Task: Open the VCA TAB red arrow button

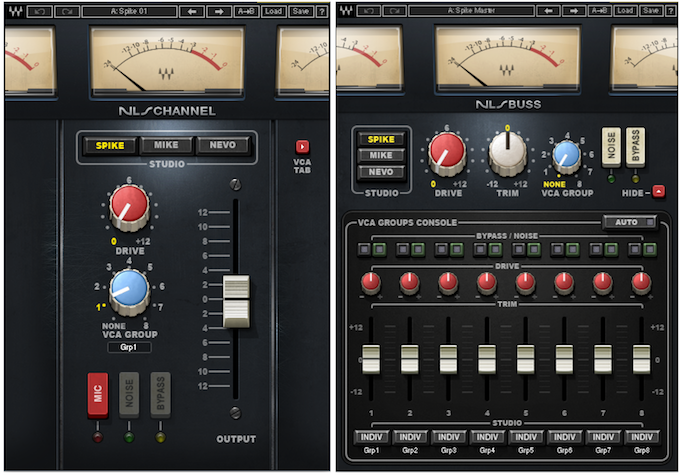Action: pyautogui.click(x=302, y=147)
